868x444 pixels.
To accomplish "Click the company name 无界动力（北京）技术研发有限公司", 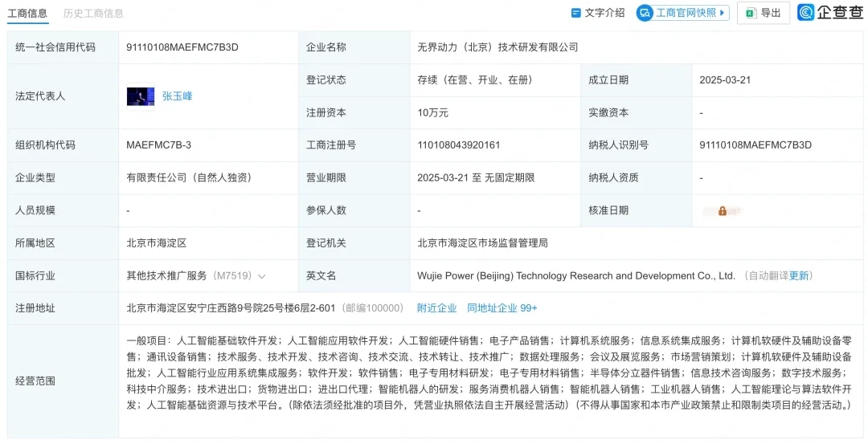I will click(497, 47).
